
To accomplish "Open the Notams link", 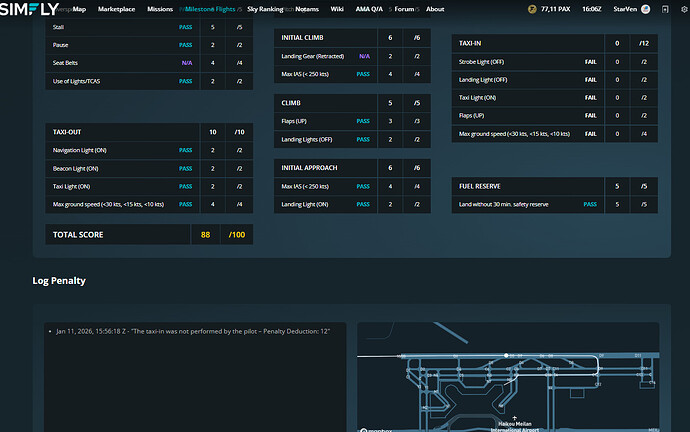I will click(x=308, y=9).
